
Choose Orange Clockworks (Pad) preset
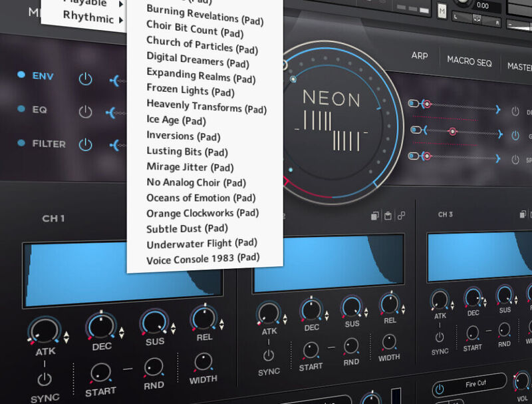[x=203, y=213]
